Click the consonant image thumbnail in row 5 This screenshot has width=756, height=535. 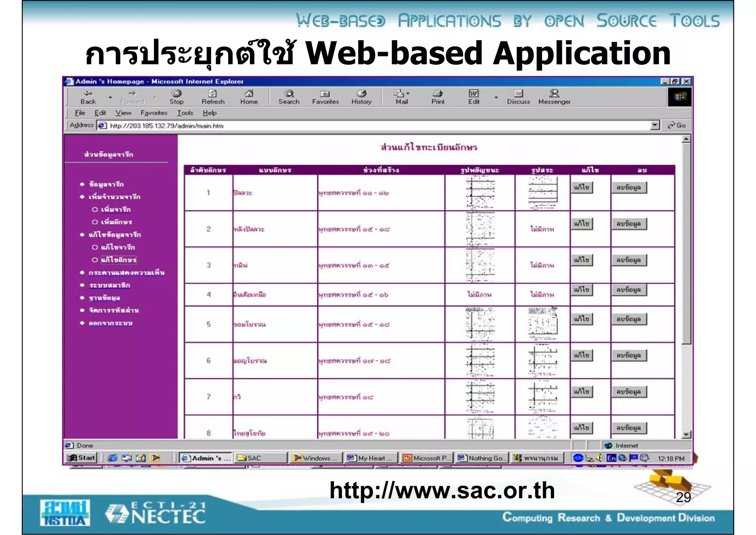tap(480, 324)
